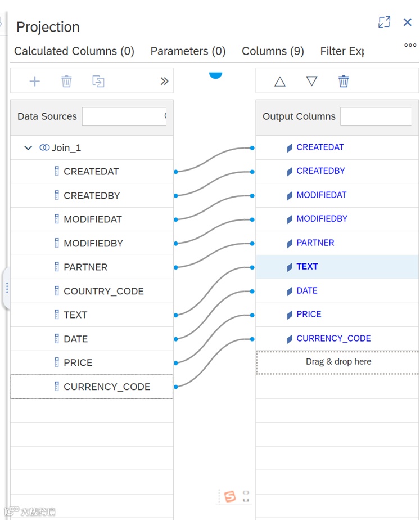420x520 pixels.
Task: Open the Parameters tab
Action: (188, 51)
